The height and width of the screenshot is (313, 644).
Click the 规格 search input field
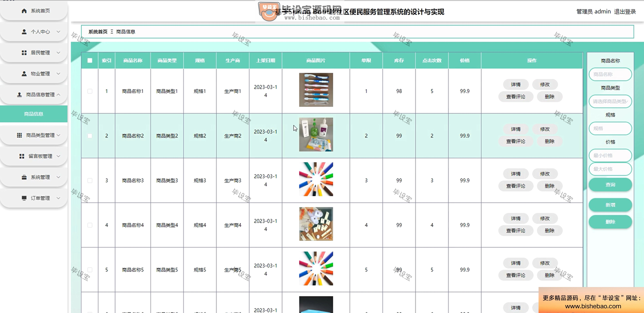[x=610, y=129]
